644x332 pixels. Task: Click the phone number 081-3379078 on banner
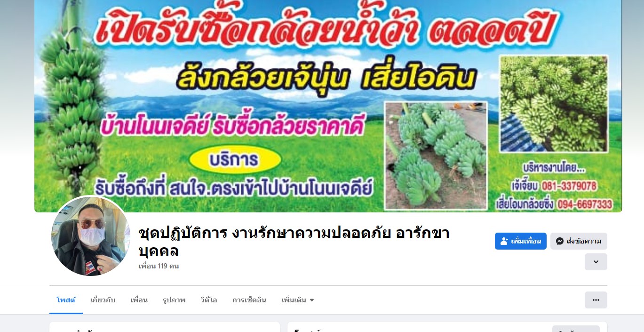coord(569,186)
